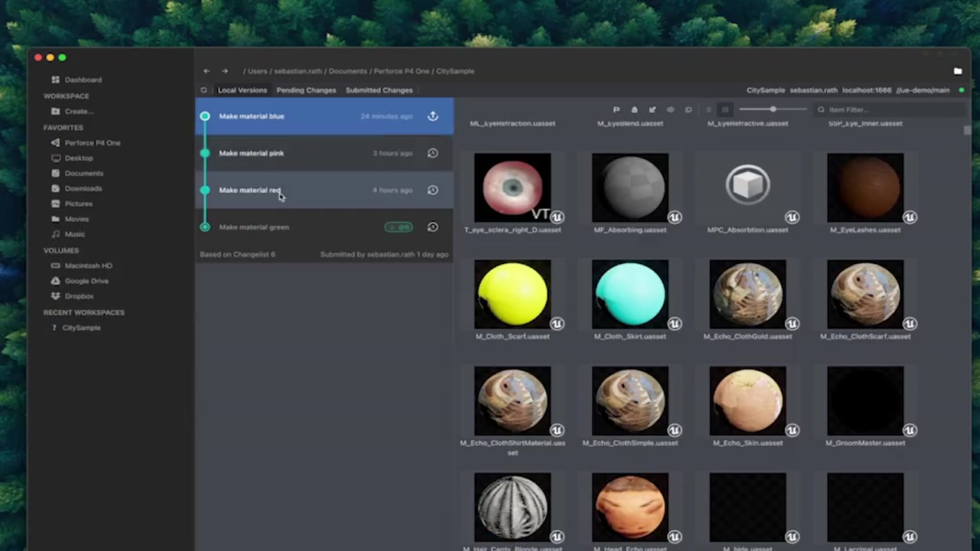Open the Documents favorite folder
980x551 pixels.
[77, 173]
